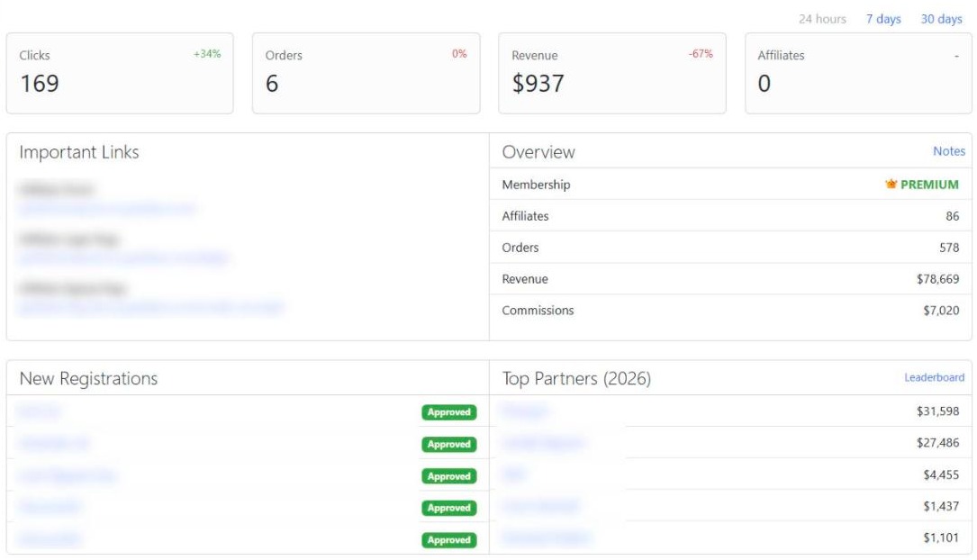Click top partner amount $1,437
This screenshot has height=560, width=977.
941,506
